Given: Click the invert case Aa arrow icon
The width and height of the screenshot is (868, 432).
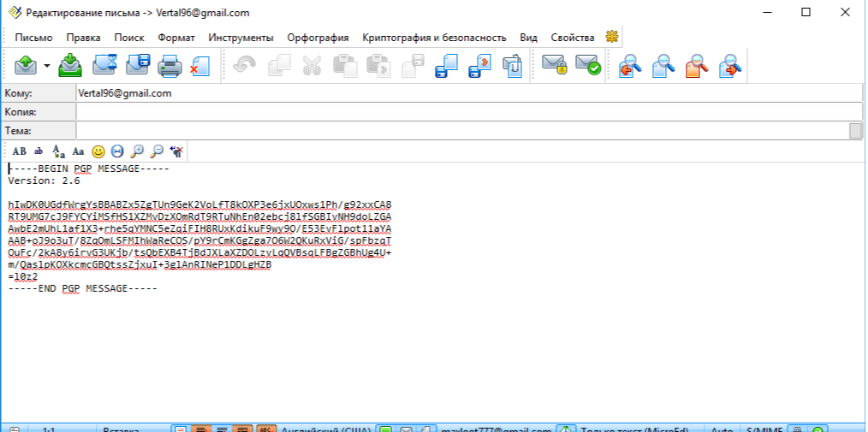Looking at the screenshot, I should (x=59, y=151).
